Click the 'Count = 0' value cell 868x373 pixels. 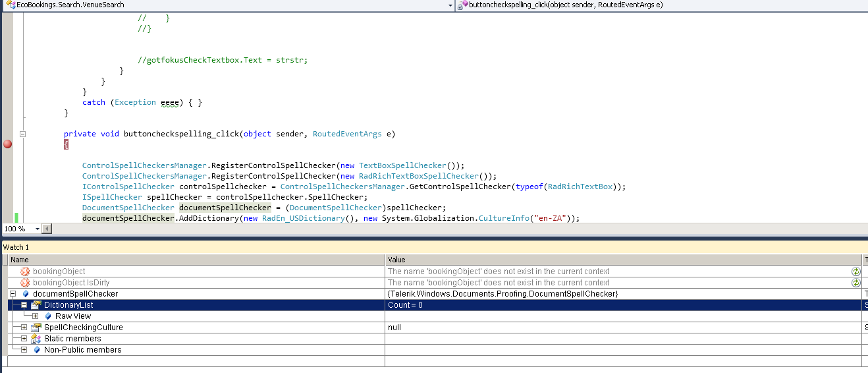(623, 304)
